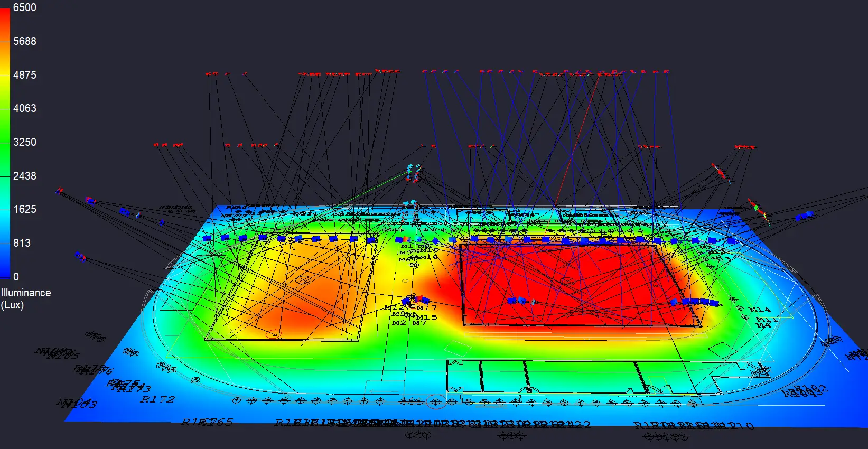Click the Illuminance (Lux) legend title

tap(26, 298)
